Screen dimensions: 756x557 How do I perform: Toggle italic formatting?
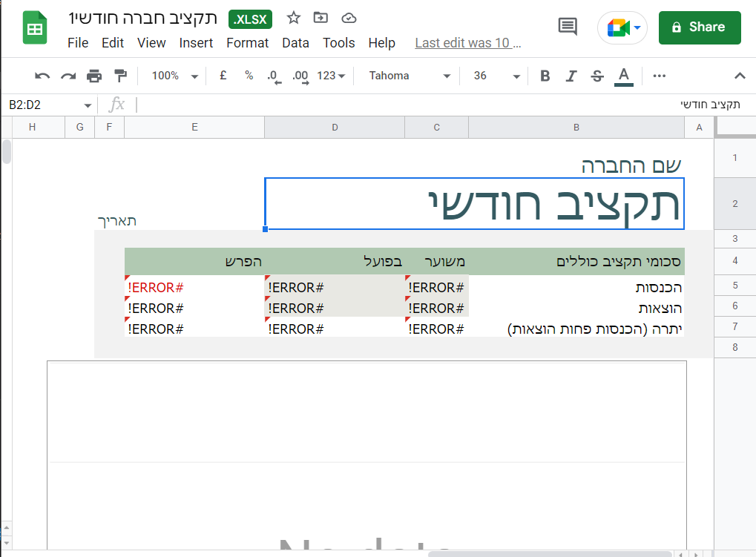(x=571, y=76)
